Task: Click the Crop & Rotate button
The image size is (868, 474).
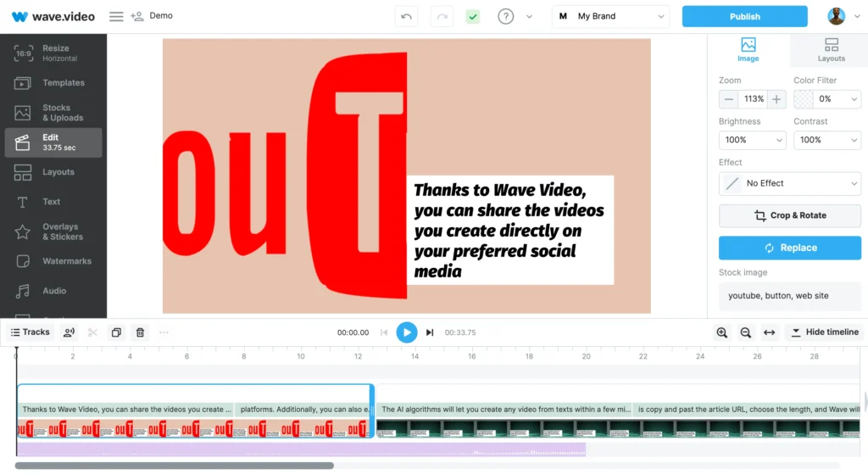Action: (790, 215)
